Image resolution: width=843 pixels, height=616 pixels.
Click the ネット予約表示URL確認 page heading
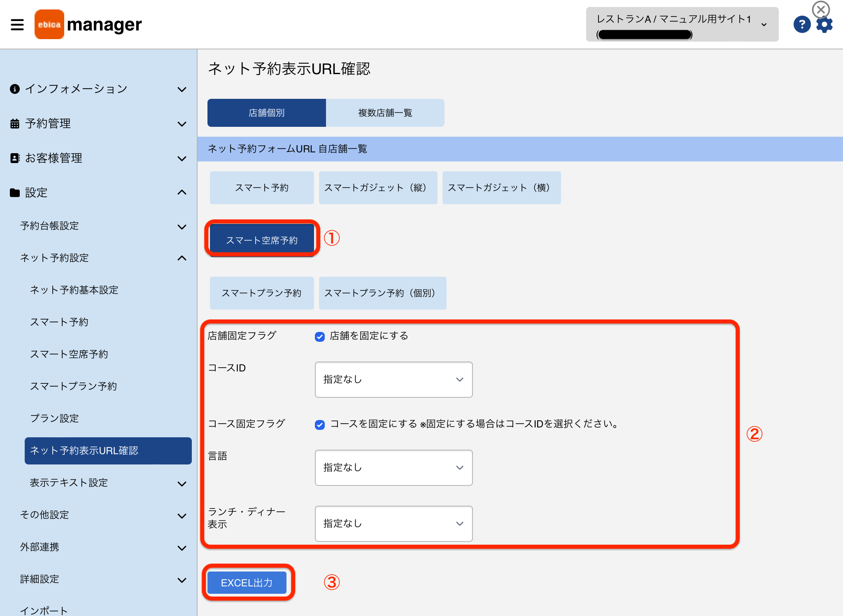point(289,69)
